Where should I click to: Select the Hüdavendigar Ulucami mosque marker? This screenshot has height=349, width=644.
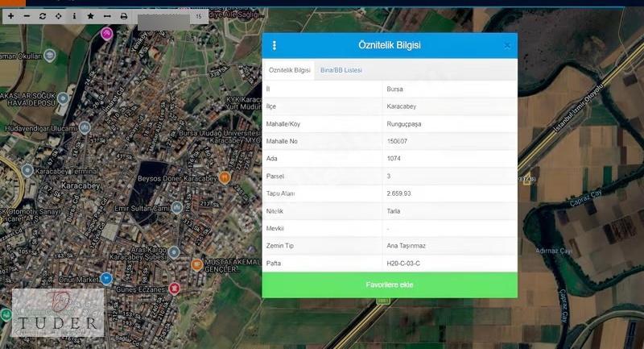tap(85, 127)
